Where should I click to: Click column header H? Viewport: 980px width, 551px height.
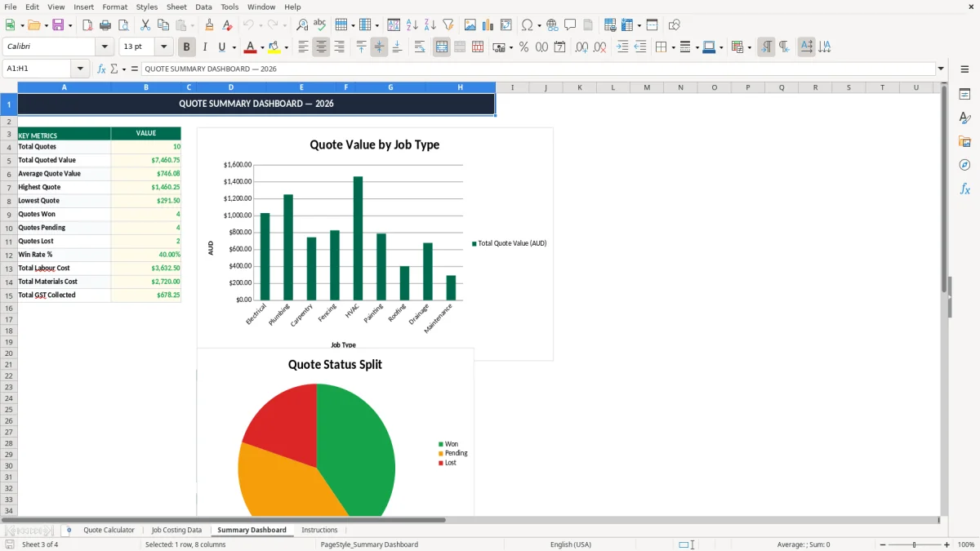pyautogui.click(x=460, y=87)
